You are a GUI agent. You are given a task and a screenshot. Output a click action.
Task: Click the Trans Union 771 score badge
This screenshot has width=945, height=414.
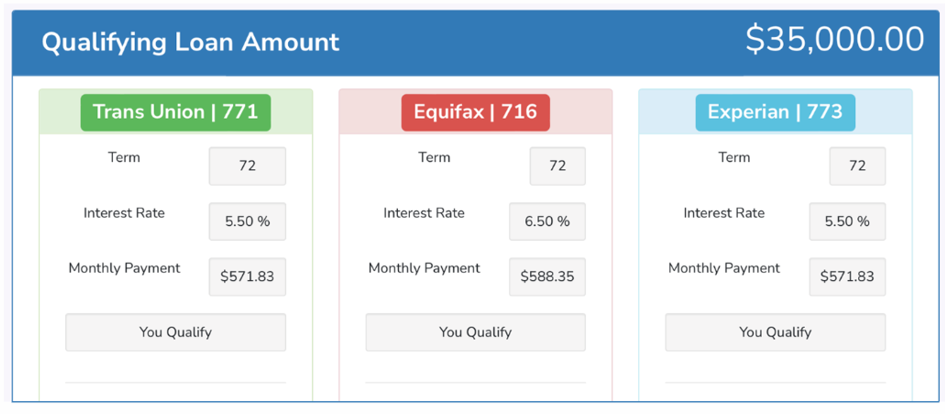tap(175, 112)
